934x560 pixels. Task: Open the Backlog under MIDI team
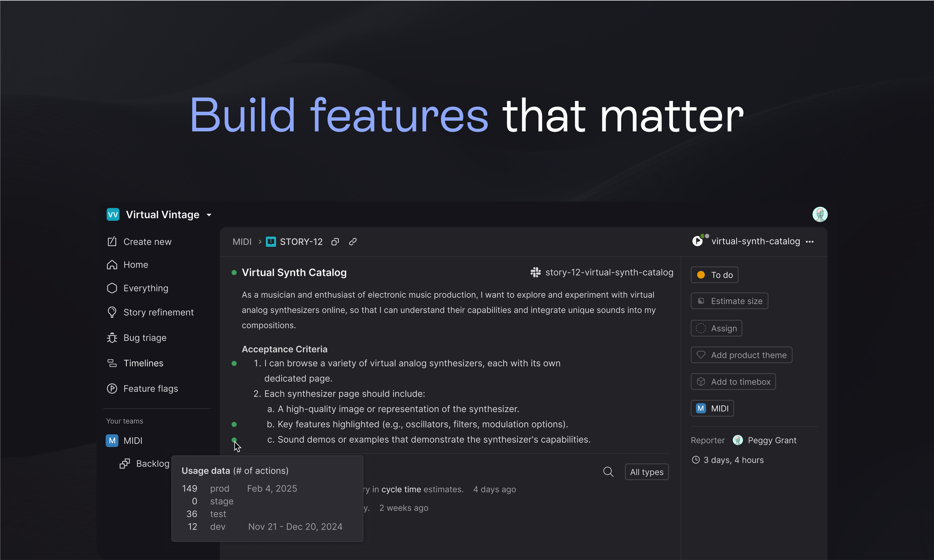145,463
